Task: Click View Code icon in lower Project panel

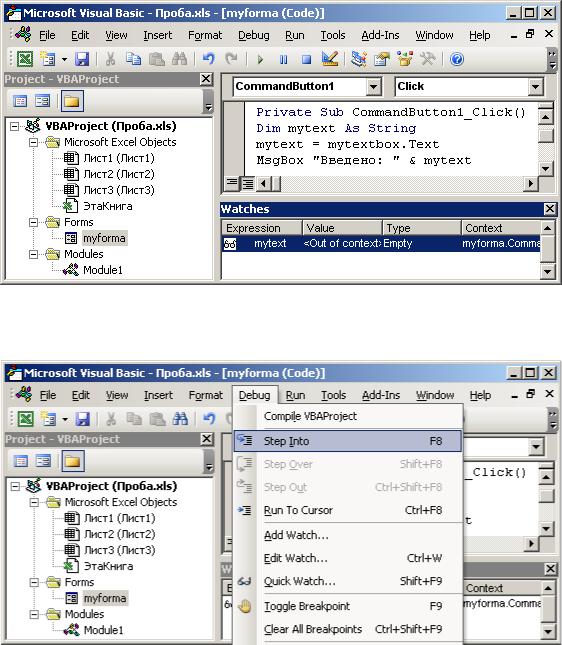Action: coord(21,461)
